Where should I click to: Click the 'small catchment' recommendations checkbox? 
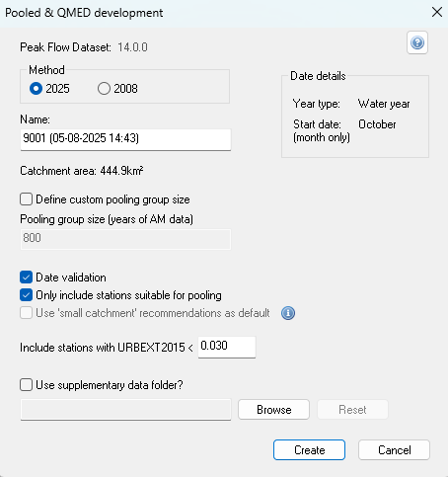[x=26, y=313]
